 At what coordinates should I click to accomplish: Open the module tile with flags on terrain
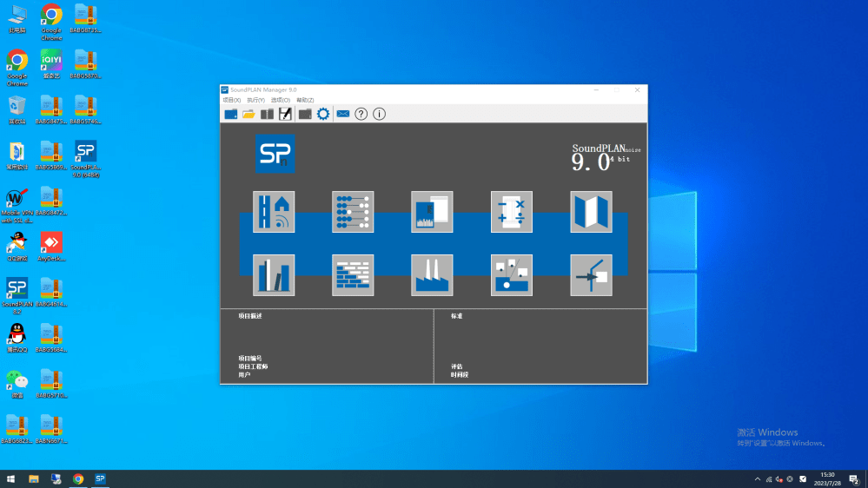511,275
